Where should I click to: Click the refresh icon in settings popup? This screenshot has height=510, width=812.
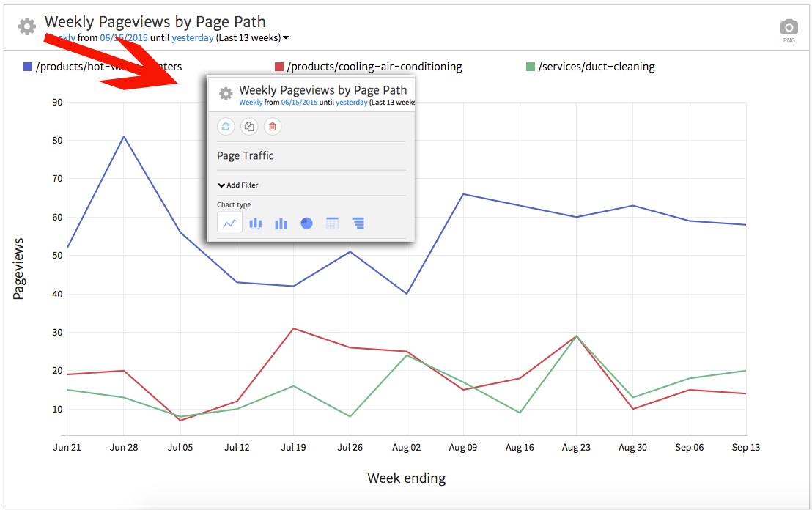point(226,127)
